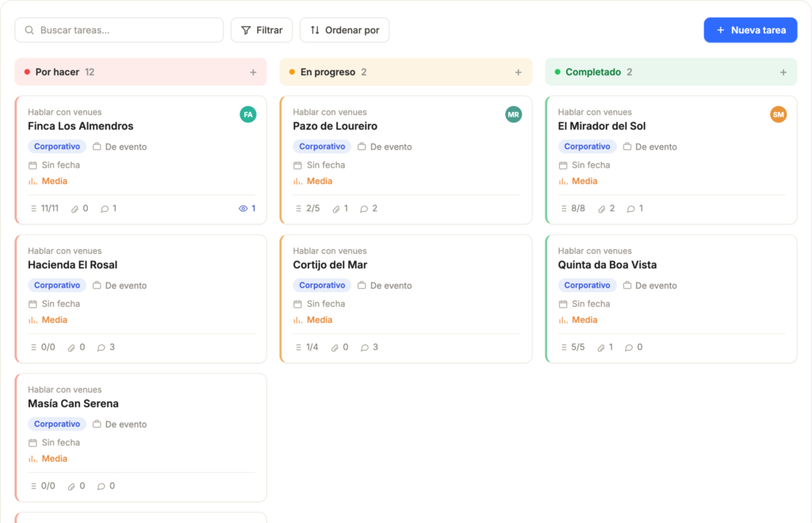Add a task to Completado column
The image size is (812, 523).
(x=783, y=72)
